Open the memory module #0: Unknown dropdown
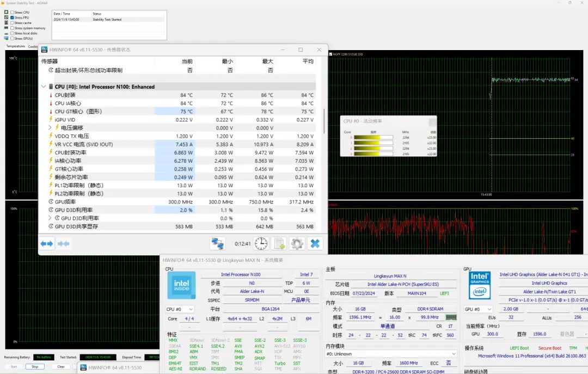 pos(391,354)
